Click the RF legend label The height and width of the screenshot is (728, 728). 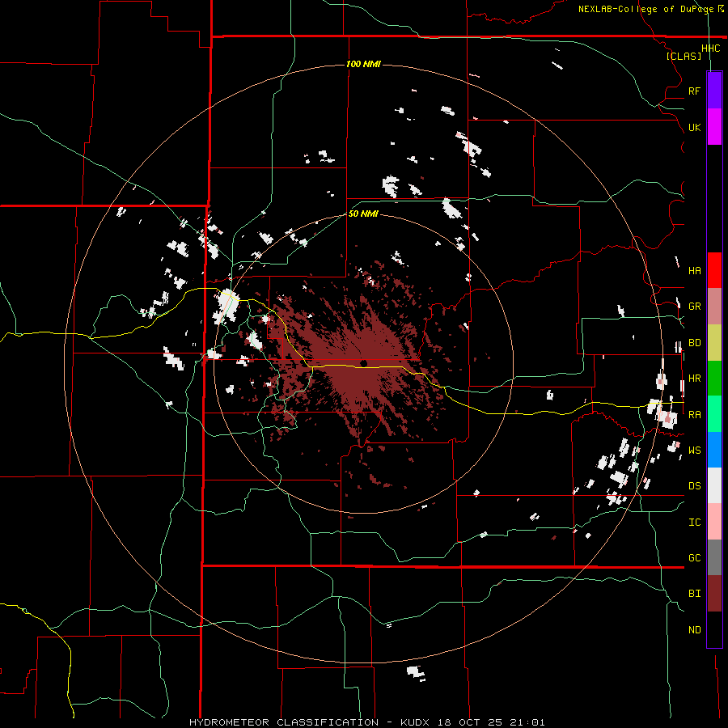(694, 91)
